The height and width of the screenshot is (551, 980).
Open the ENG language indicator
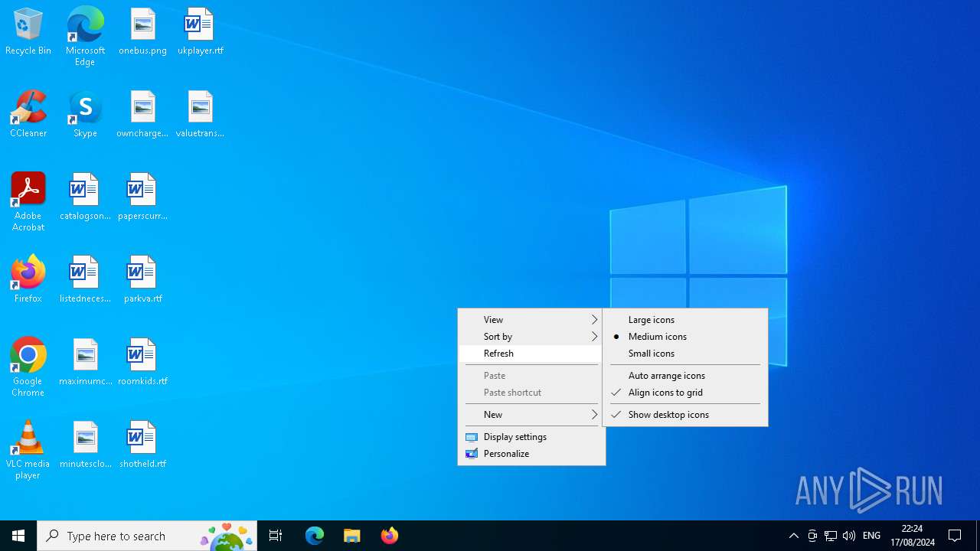click(871, 536)
